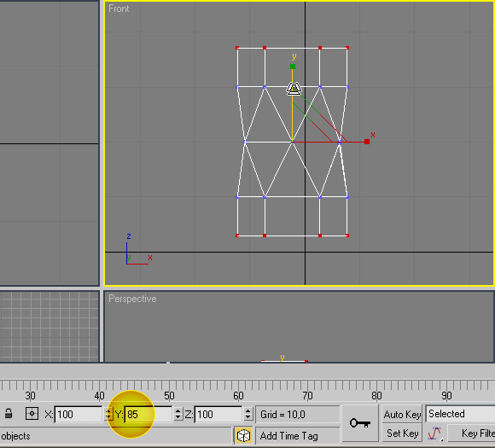Click the Perspective viewport label

[132, 299]
